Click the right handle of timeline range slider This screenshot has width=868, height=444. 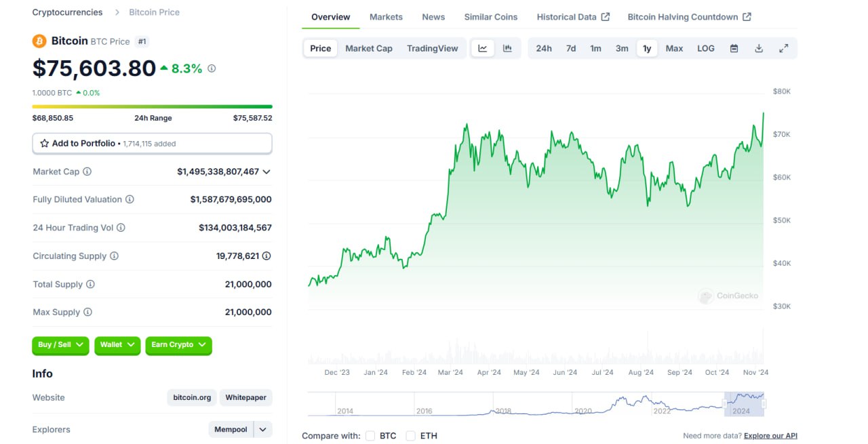tap(764, 404)
